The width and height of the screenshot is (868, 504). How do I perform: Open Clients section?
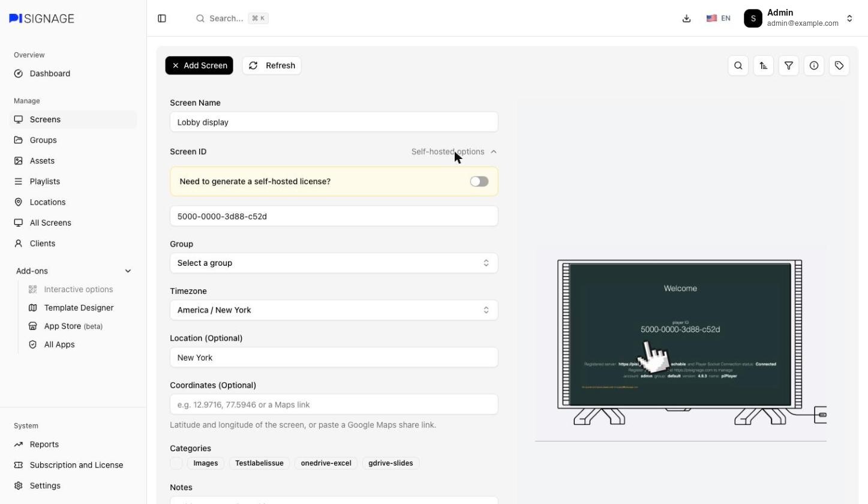(73, 244)
